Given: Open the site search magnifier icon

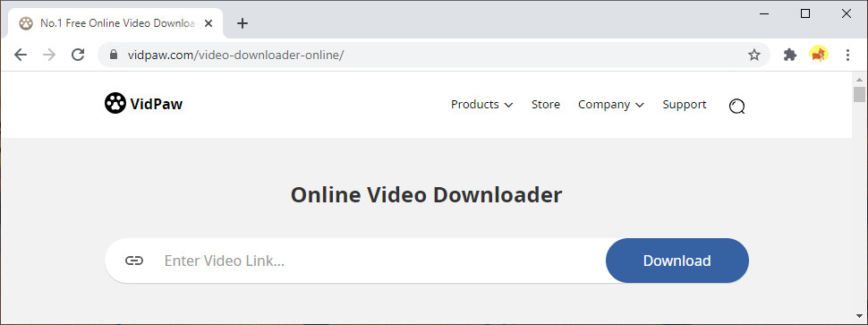Looking at the screenshot, I should pos(736,106).
